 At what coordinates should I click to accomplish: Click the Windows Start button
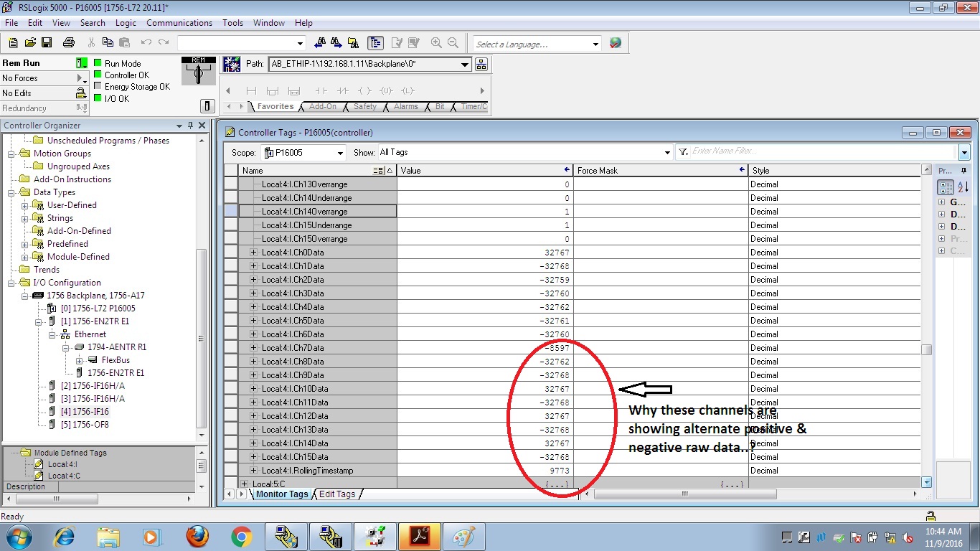[19, 537]
